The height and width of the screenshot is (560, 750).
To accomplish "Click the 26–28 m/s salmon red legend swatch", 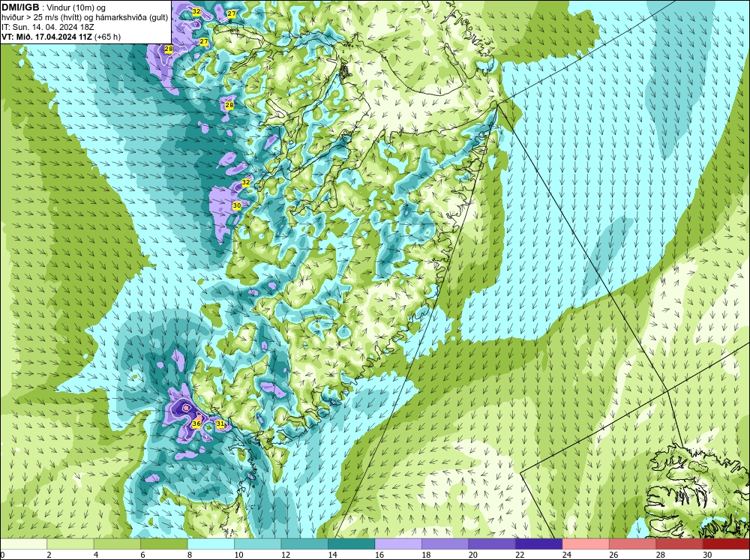I will (x=633, y=544).
